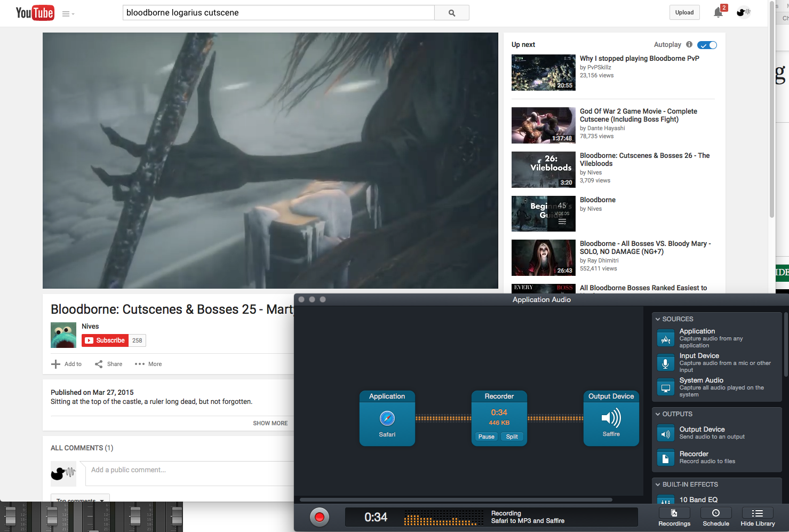Click the Nives channel avatar
The height and width of the screenshot is (532, 789).
pos(63,335)
